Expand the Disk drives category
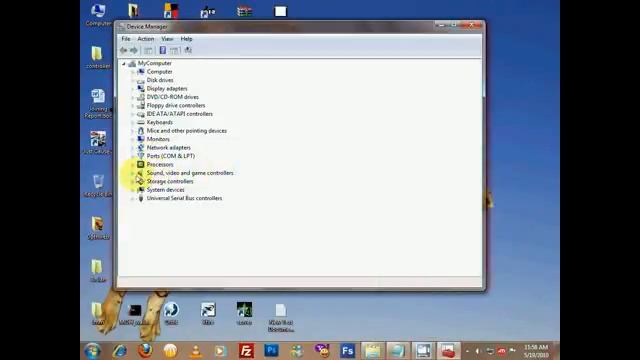 (132, 80)
